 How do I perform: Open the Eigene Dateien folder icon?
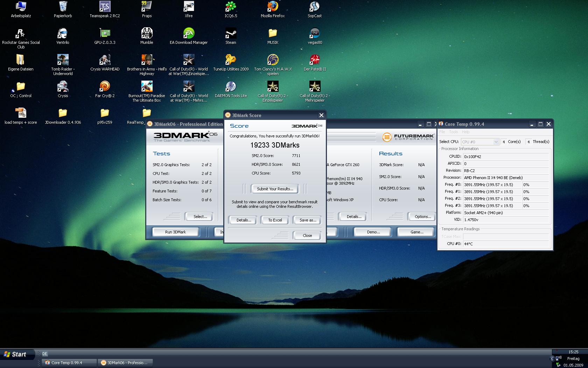pos(21,62)
